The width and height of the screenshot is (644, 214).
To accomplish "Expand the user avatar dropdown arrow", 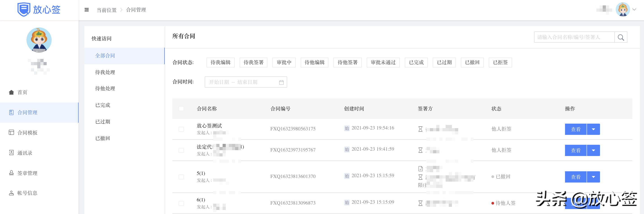I will click(634, 9).
